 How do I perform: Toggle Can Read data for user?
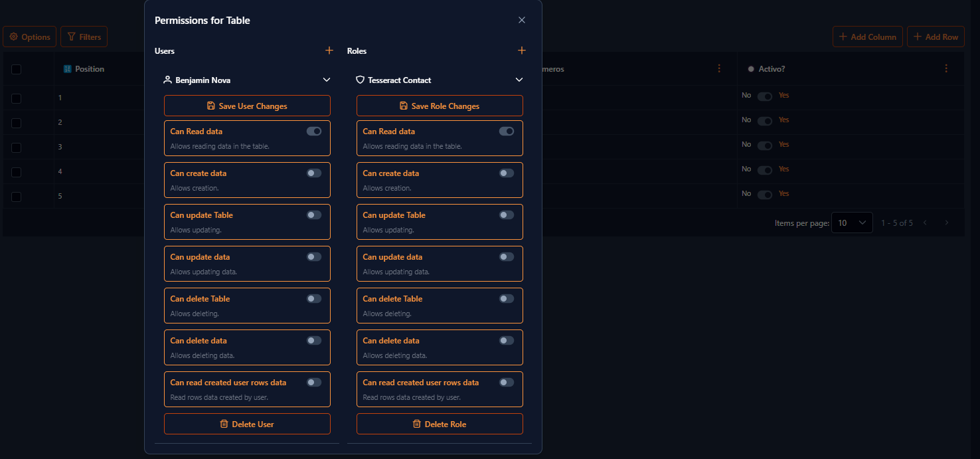coord(314,132)
